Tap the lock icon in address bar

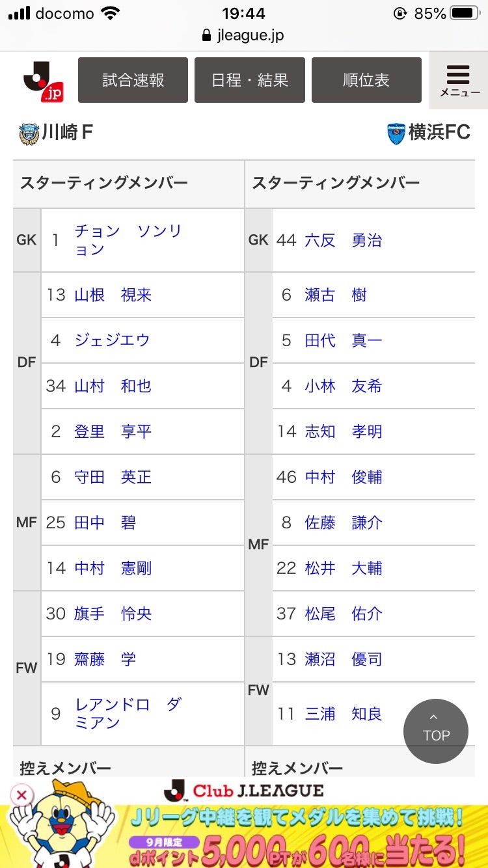(207, 35)
